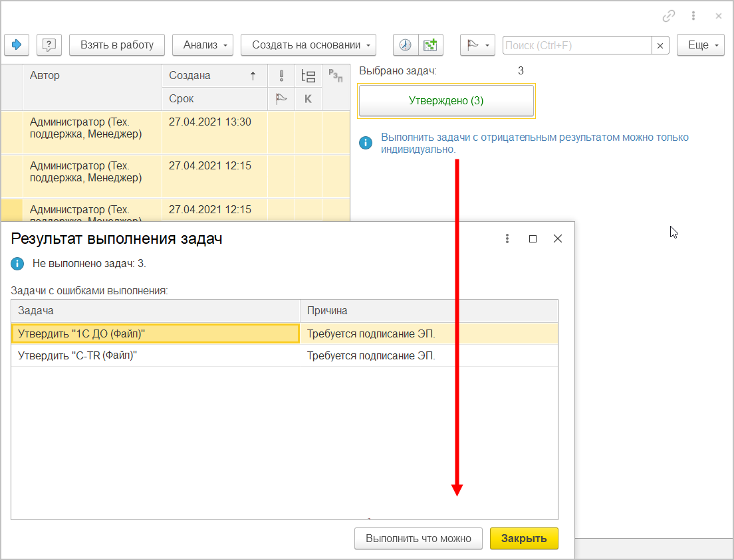Screen dimensions: 734x560
Task: Click the green table-with-plus icon
Action: pos(430,45)
